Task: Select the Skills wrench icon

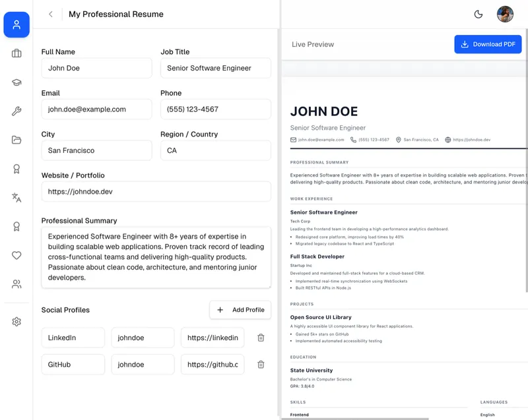Action: (x=16, y=111)
